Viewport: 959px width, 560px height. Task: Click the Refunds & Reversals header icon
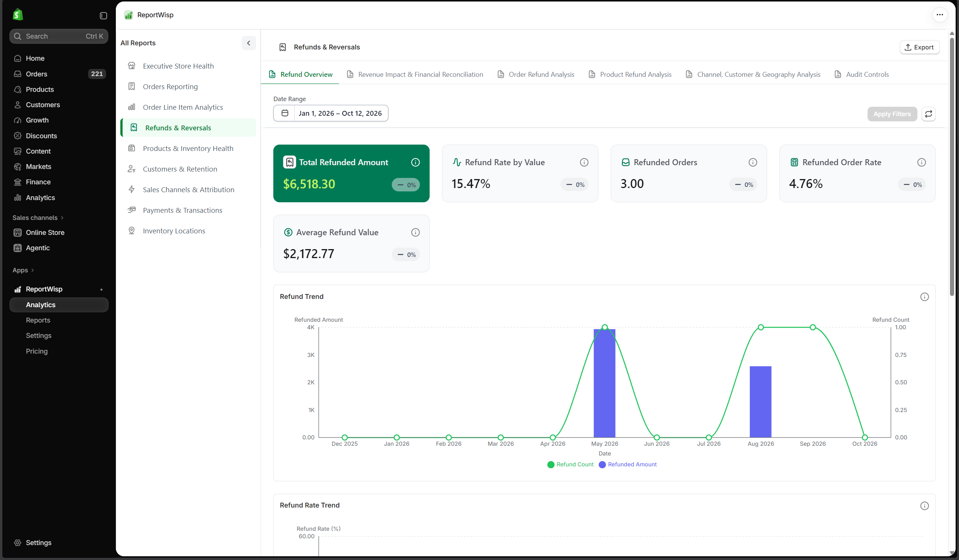pos(282,47)
